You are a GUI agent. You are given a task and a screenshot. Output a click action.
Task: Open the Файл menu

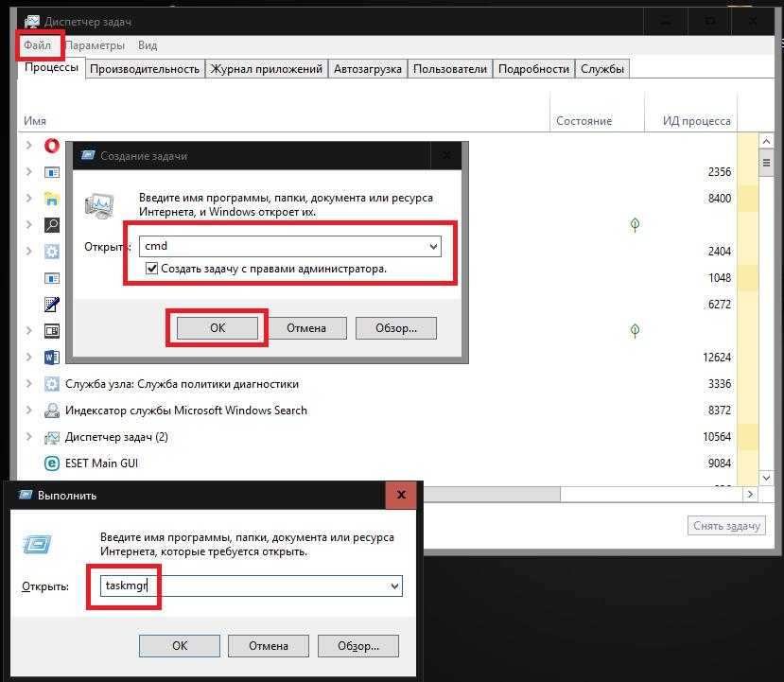38,45
